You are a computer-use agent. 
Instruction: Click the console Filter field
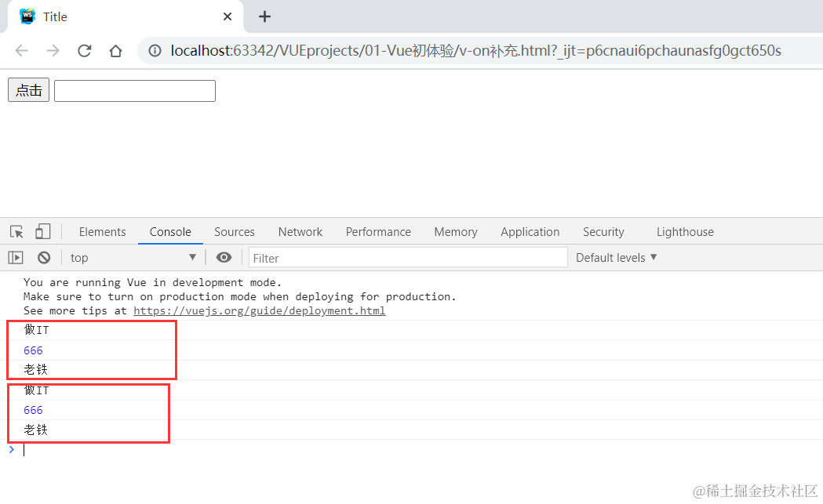click(x=408, y=258)
